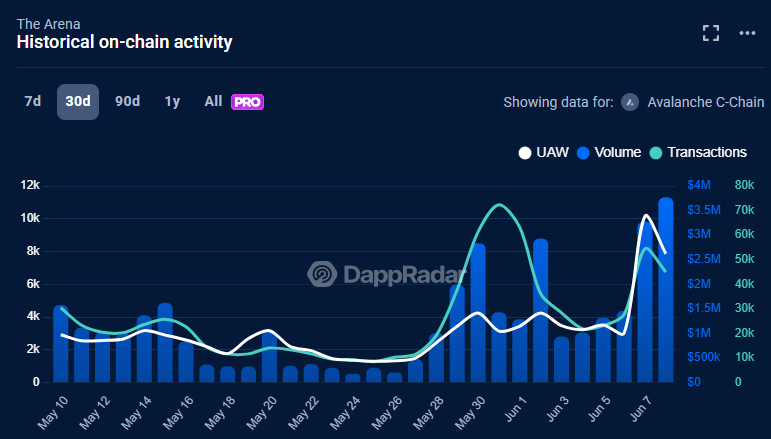771x439 pixels.
Task: Click the Transactions line peak near May 31
Action: 499,205
